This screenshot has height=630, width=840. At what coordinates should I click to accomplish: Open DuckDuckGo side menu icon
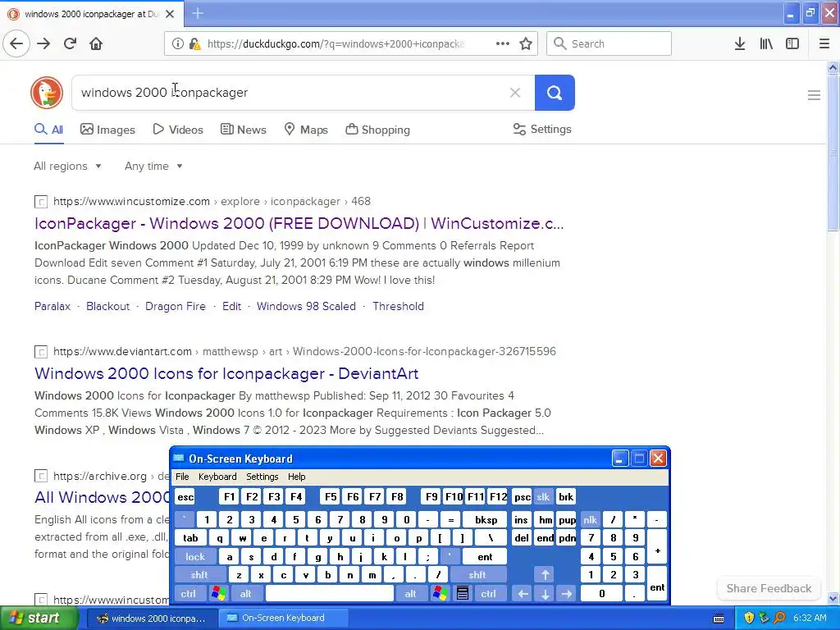click(814, 95)
